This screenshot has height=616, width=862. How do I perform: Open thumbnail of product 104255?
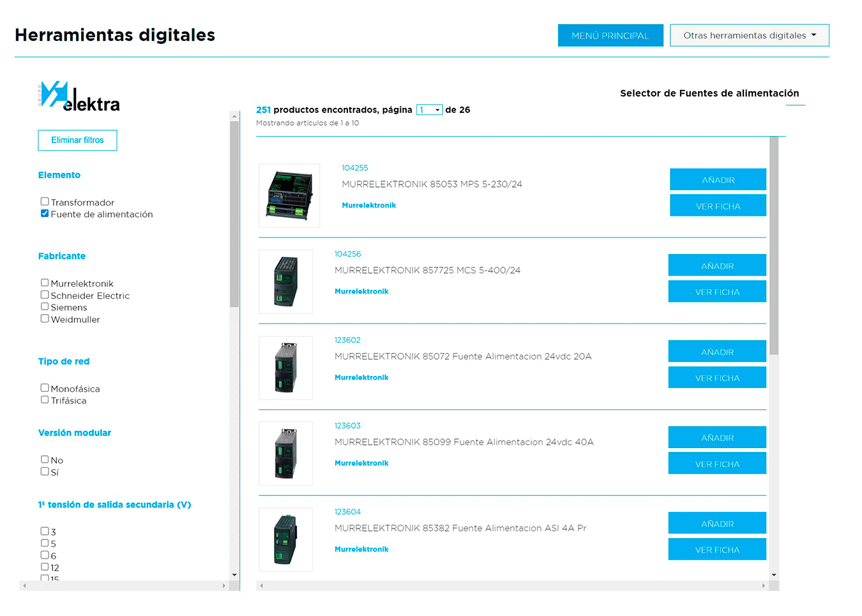click(289, 195)
